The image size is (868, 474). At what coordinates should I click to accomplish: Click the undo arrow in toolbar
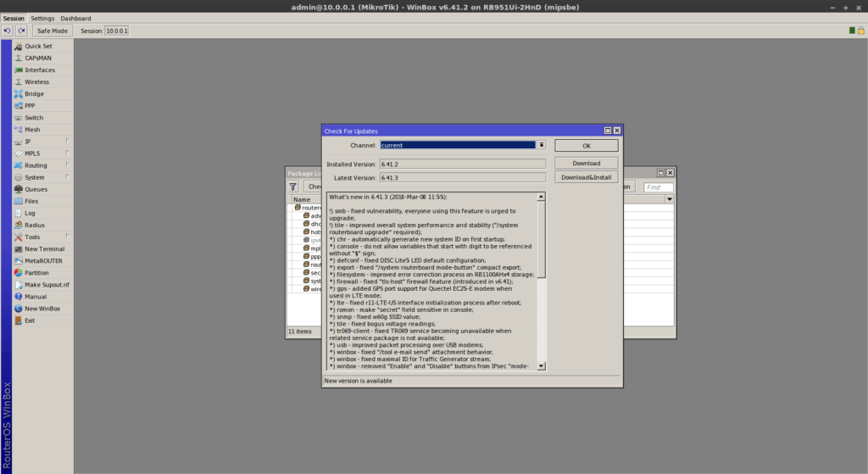coord(7,31)
